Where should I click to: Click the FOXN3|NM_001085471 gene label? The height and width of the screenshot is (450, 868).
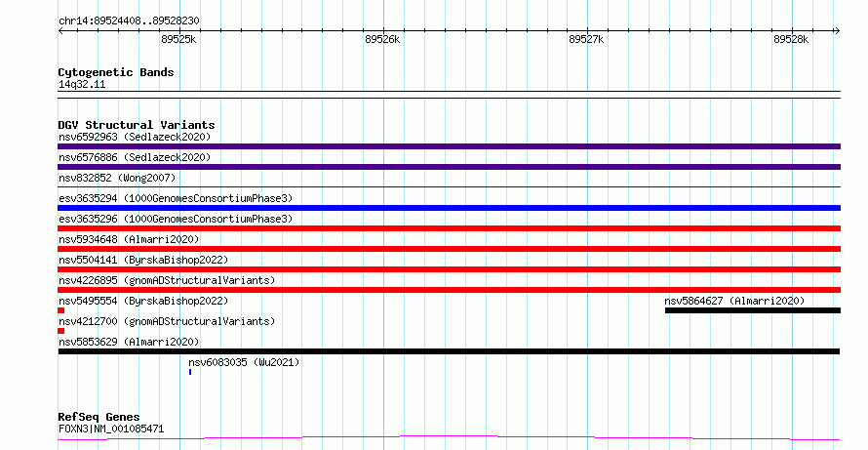pyautogui.click(x=111, y=429)
